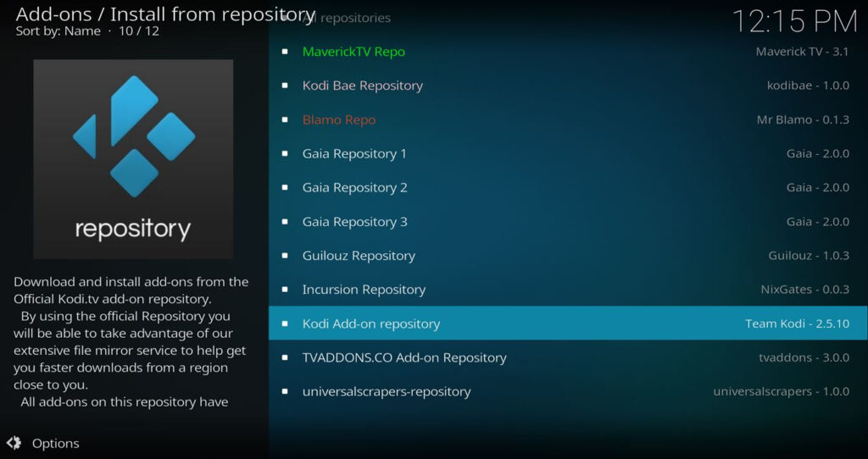The width and height of the screenshot is (868, 459).
Task: Click the bullet icon beside MaverickTV Repo
Action: (x=285, y=52)
